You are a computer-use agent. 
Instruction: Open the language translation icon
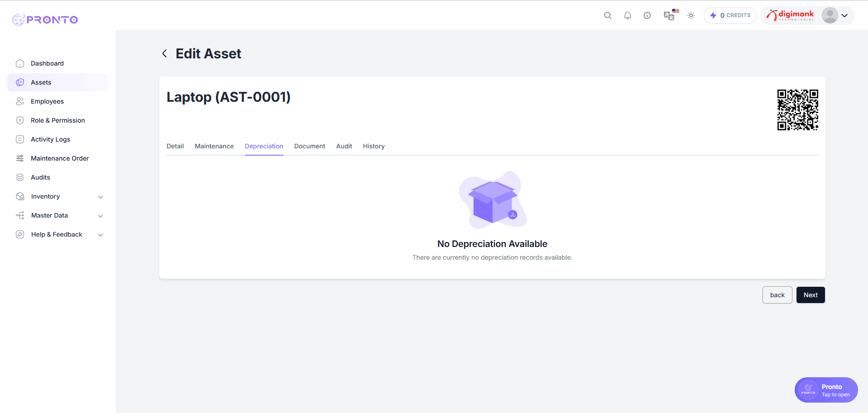tap(669, 16)
